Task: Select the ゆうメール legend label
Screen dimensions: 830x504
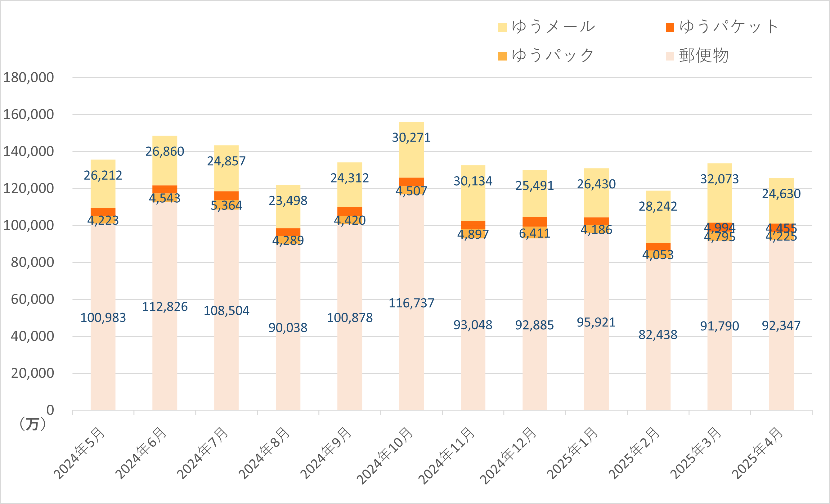Action: (x=554, y=27)
